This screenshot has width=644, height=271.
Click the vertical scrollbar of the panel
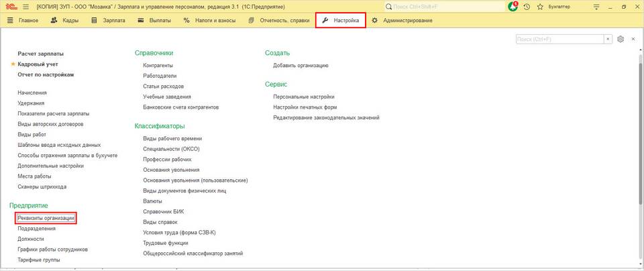coord(641,158)
